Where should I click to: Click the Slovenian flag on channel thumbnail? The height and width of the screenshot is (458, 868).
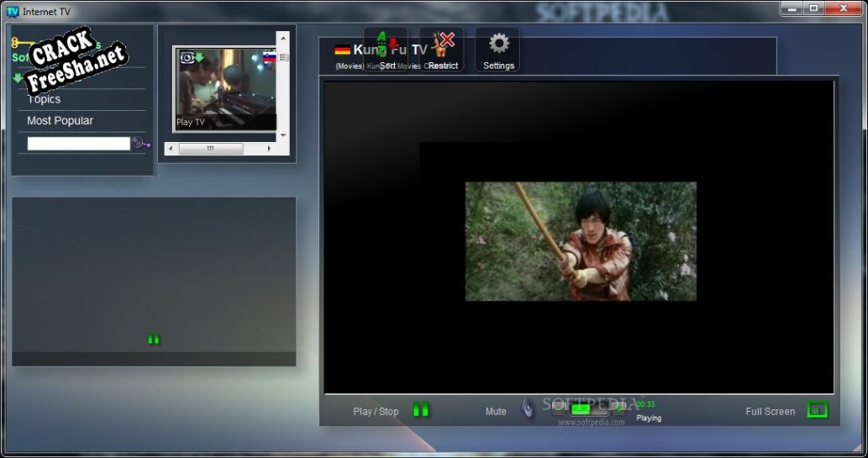click(270, 57)
